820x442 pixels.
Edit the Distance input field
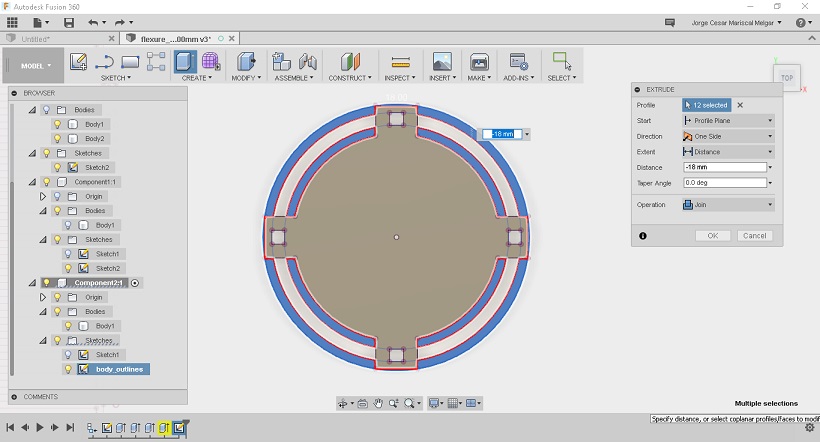(725, 167)
